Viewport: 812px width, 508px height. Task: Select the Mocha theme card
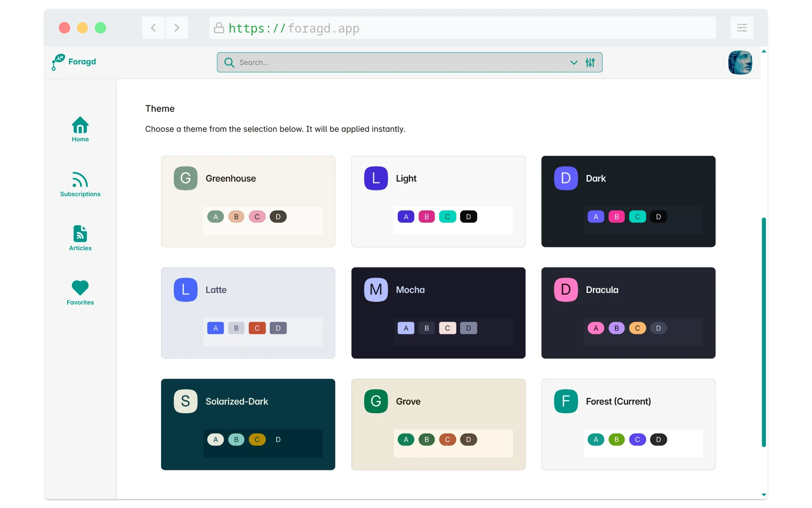tap(439, 313)
